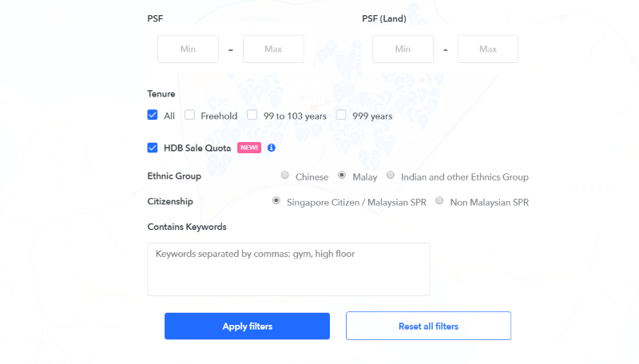Click into the PSF Max field
Image resolution: width=639 pixels, height=364 pixels.
(273, 49)
